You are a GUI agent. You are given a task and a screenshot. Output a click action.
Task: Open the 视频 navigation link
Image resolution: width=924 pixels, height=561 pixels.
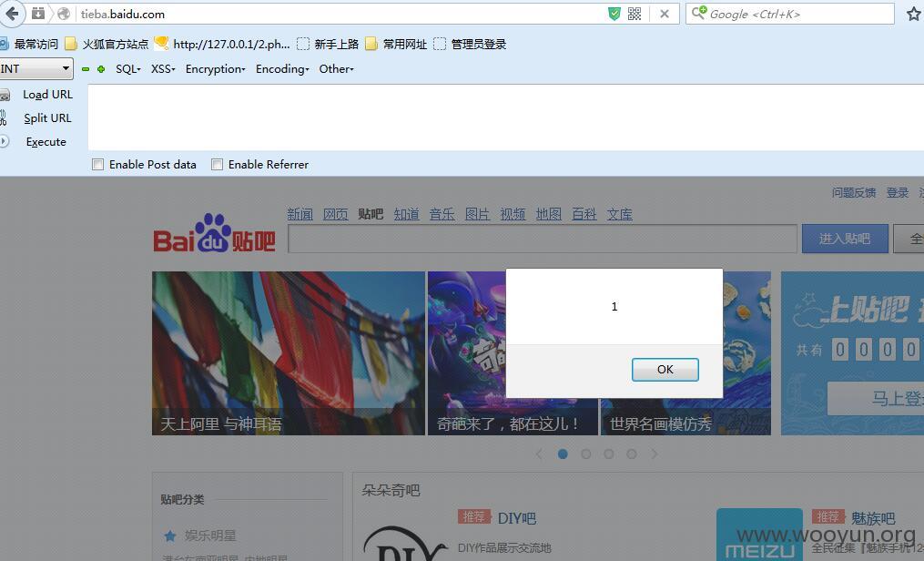(513, 214)
